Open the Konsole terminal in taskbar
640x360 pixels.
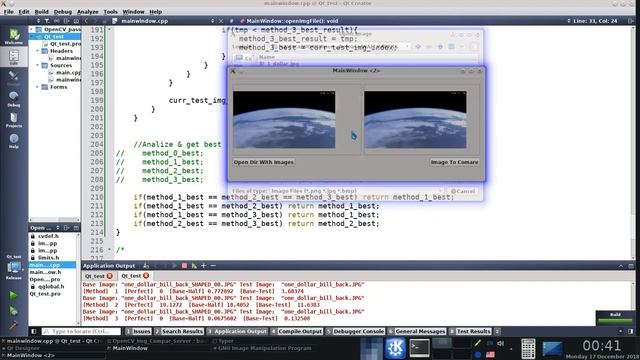420,348
